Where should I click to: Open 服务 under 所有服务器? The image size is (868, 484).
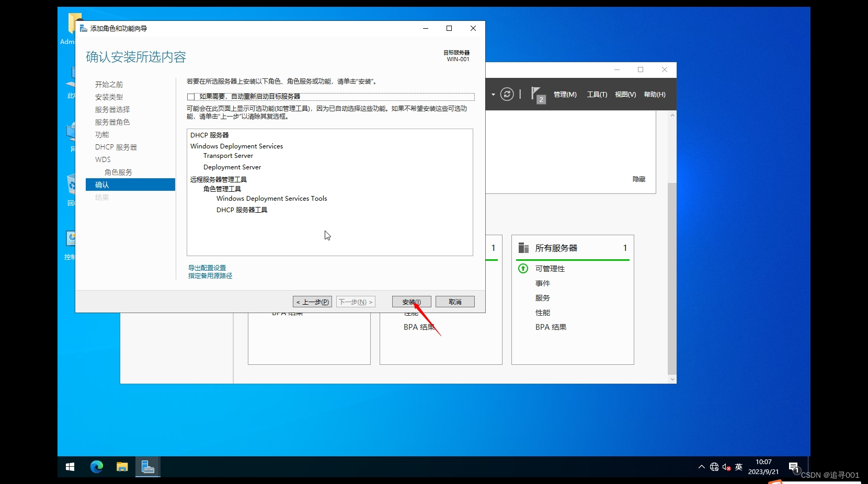point(543,298)
